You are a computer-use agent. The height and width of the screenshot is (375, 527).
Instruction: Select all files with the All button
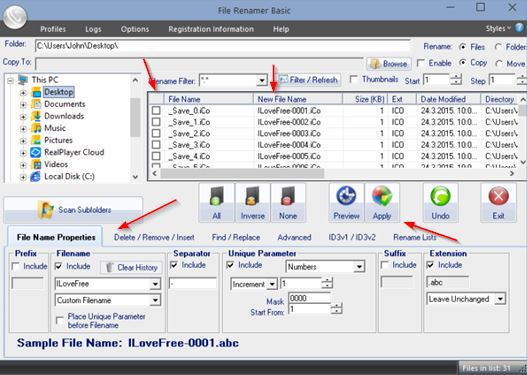coord(216,203)
